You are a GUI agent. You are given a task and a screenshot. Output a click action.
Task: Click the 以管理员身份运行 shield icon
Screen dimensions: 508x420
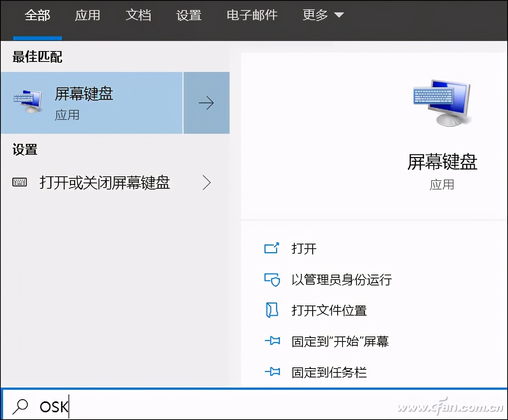pos(272,280)
